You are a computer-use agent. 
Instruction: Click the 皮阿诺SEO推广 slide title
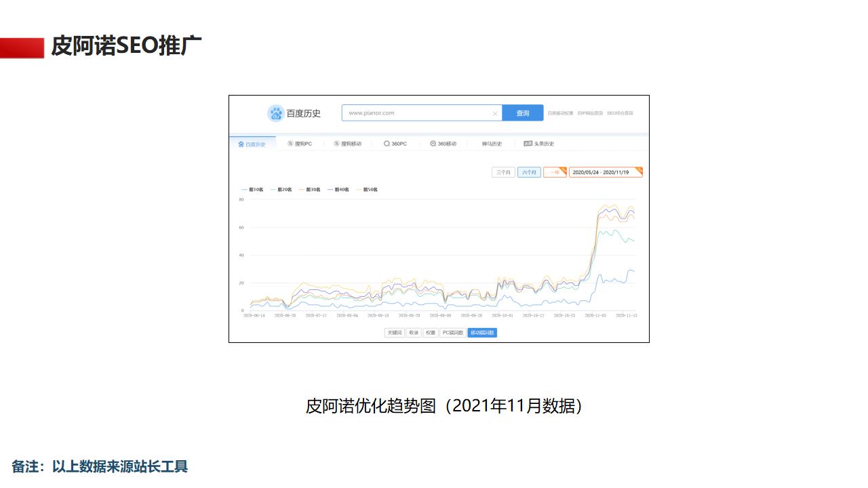coord(127,46)
